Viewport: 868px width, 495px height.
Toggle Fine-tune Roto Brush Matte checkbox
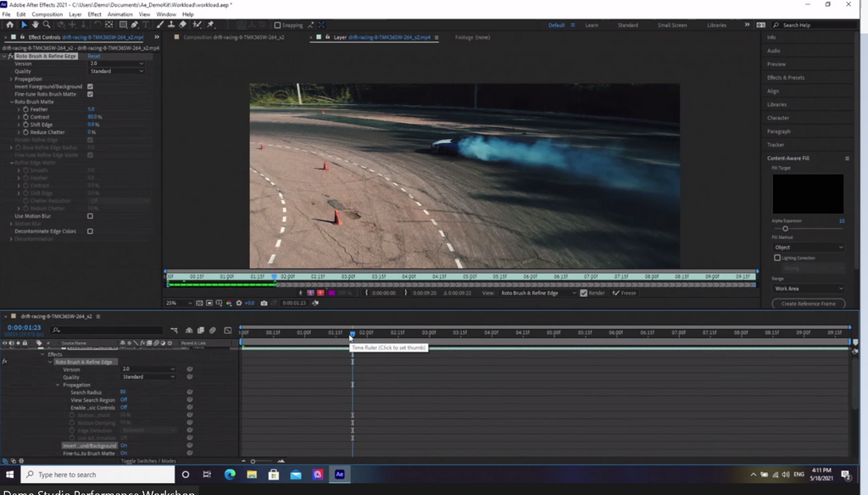[x=90, y=94]
